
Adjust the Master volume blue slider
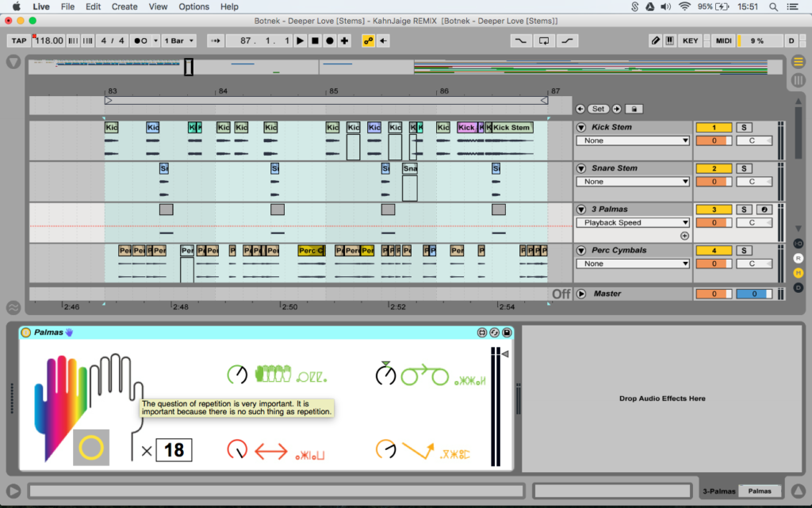point(753,294)
